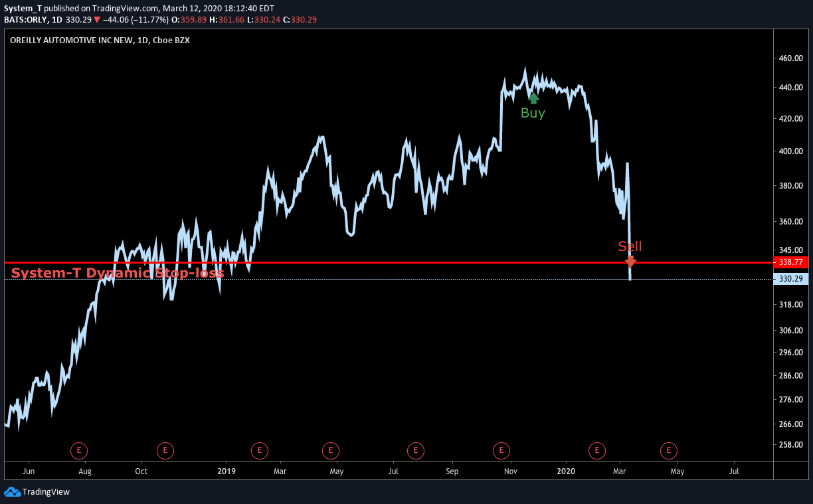
Task: Click the 258.00 price axis label
Action: pos(790,445)
